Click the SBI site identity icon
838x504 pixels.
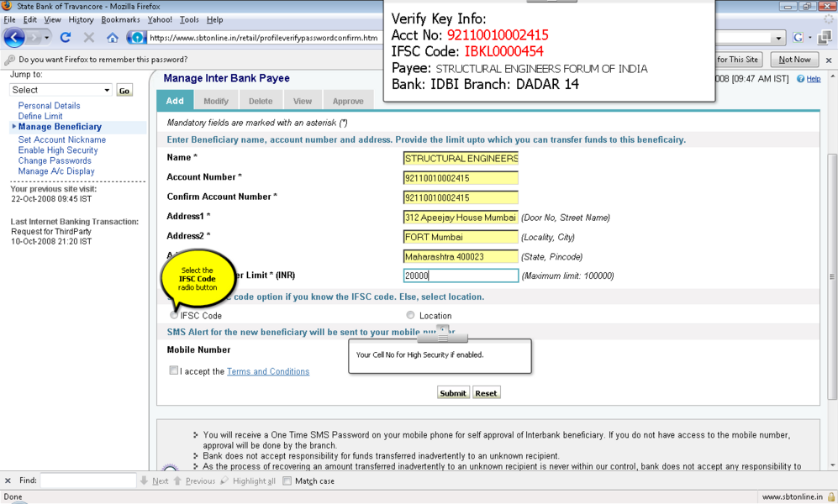pos(136,38)
